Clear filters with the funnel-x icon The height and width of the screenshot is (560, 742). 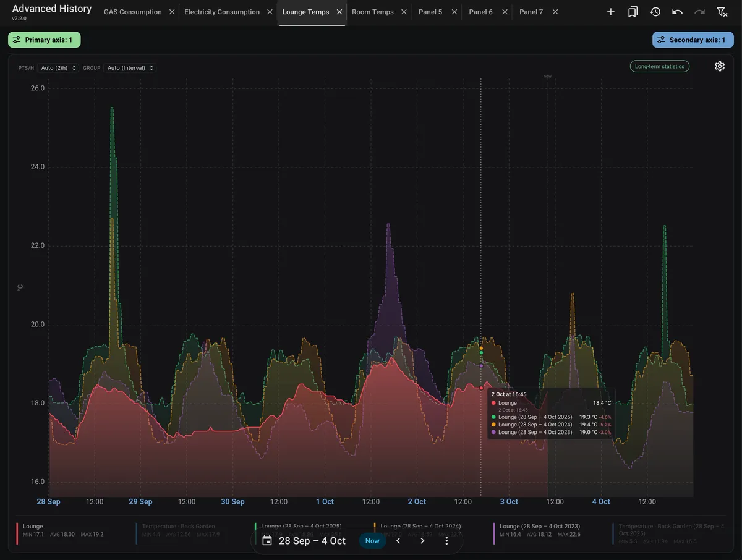[x=722, y=12]
